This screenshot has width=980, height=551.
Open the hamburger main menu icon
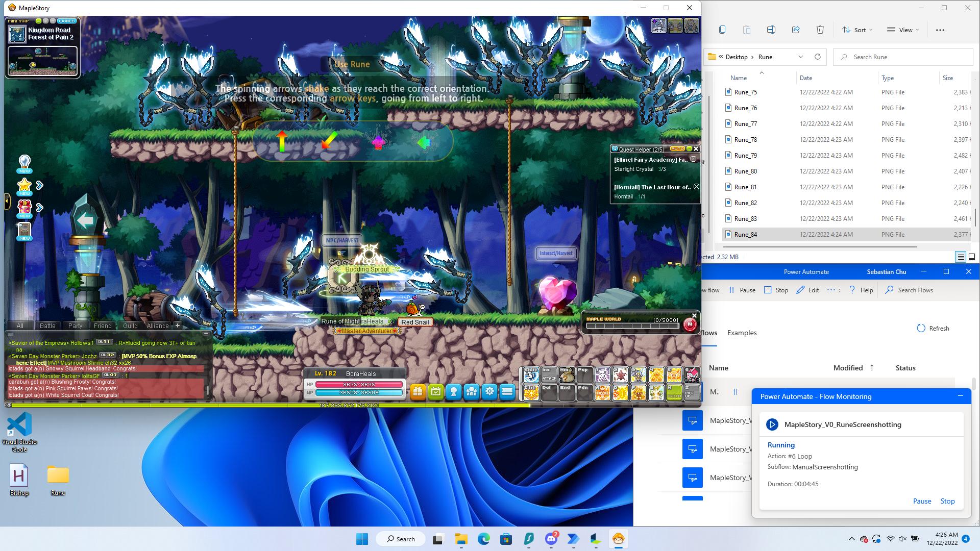(x=507, y=392)
